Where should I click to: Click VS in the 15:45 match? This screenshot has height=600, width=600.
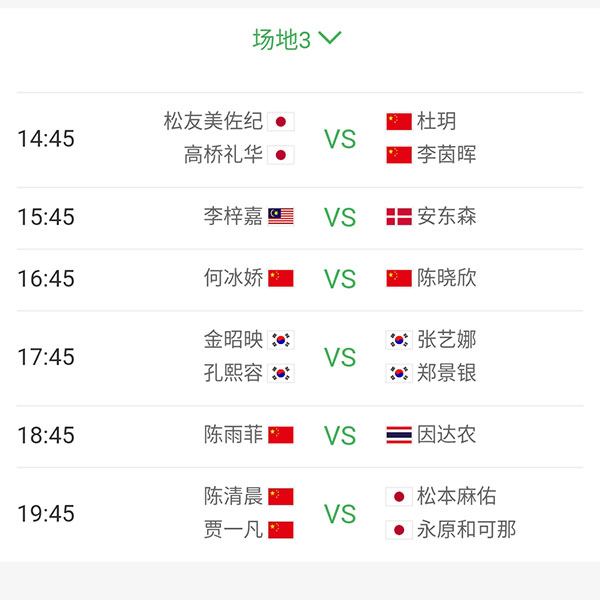[340, 218]
